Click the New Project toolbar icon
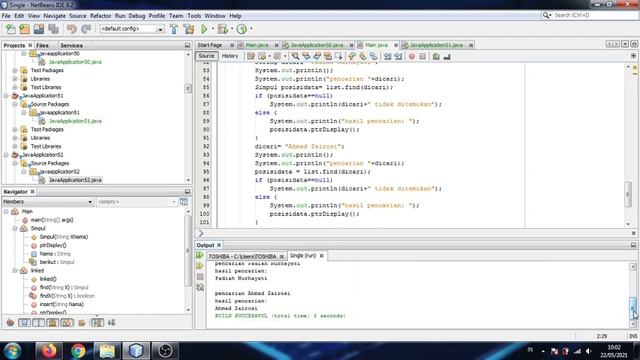This screenshot has height=360, width=640. tap(24, 29)
